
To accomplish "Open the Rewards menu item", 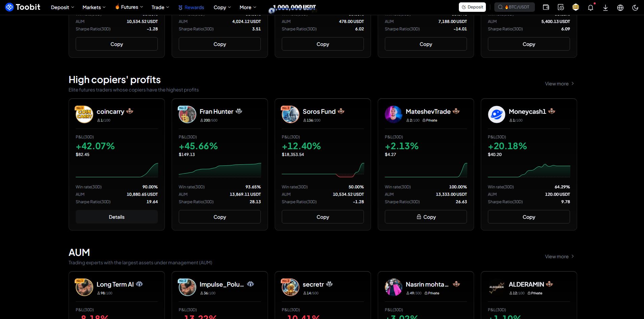I will coord(191,7).
